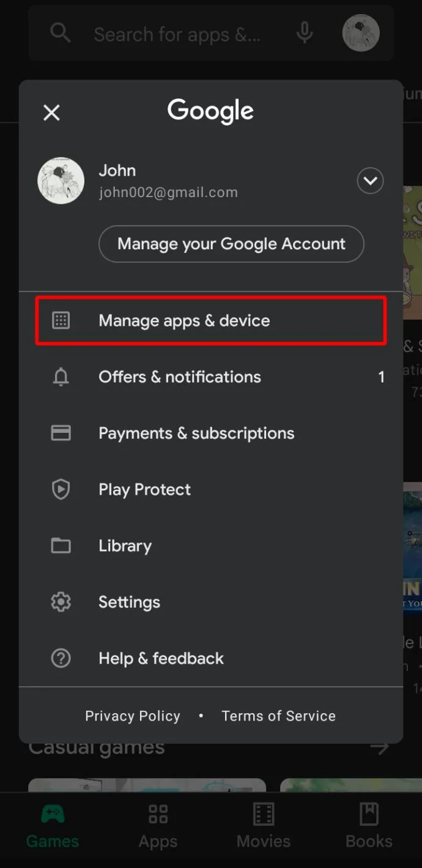
Task: Click the grid icon beside Manage apps & device
Action: pos(61,320)
